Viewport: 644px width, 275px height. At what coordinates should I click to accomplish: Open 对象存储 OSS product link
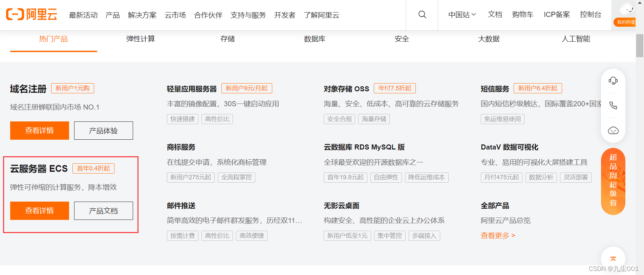(x=346, y=89)
